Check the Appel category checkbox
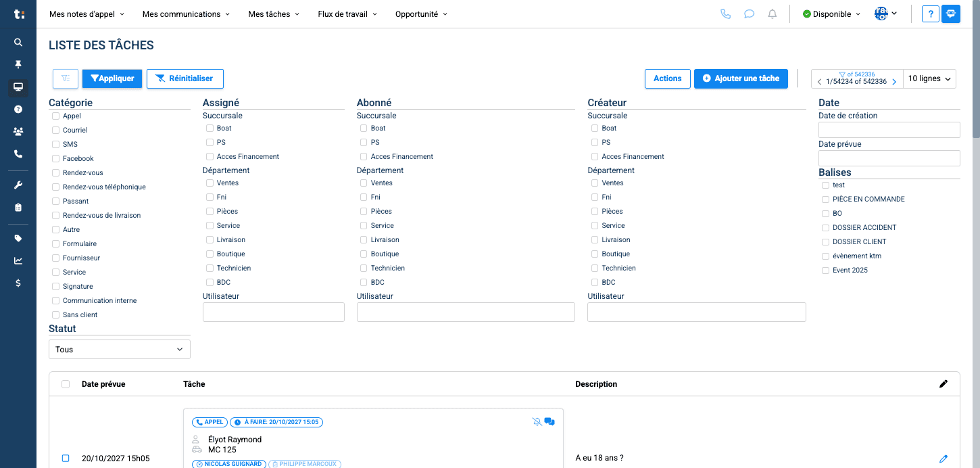Screen dimensions: 980x468 56,116
